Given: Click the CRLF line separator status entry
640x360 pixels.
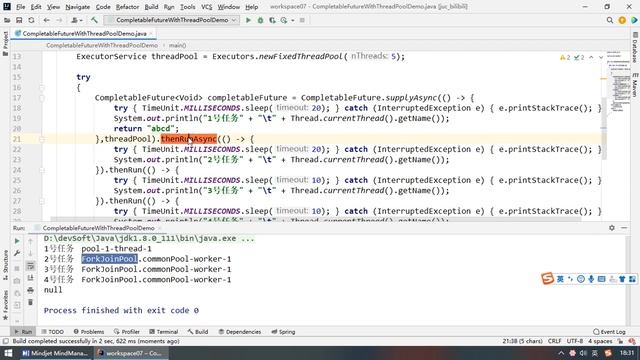Looking at the screenshot, I should (x=554, y=341).
